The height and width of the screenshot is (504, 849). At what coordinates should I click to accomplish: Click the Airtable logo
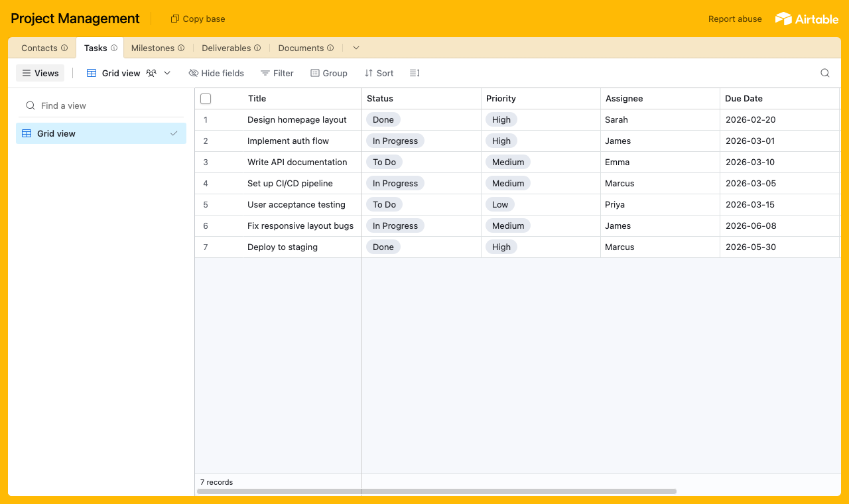click(807, 19)
